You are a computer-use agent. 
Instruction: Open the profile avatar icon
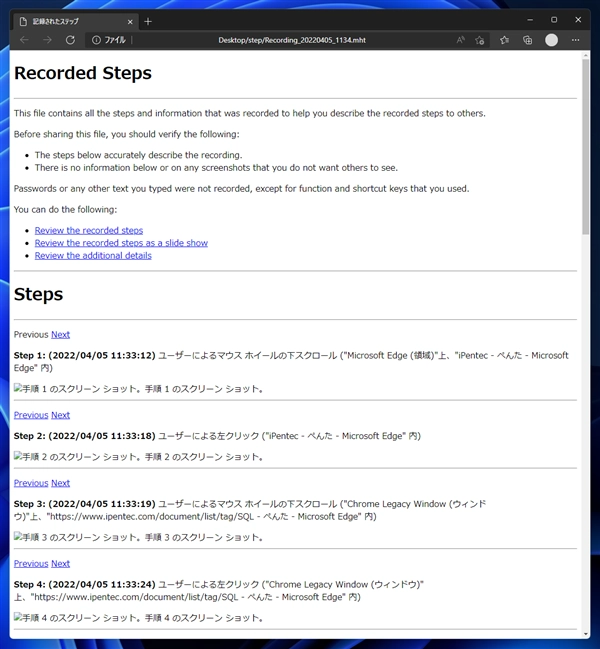[x=551, y=40]
